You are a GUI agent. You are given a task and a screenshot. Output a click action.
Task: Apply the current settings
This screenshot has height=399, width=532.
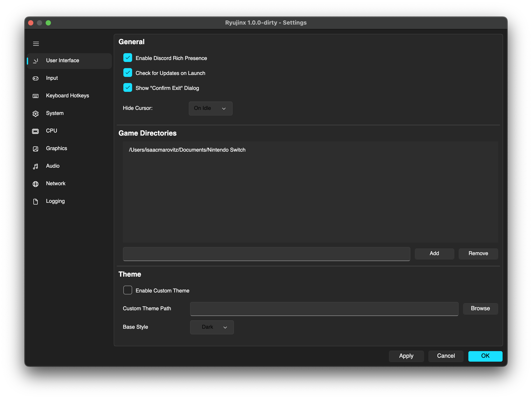point(406,356)
